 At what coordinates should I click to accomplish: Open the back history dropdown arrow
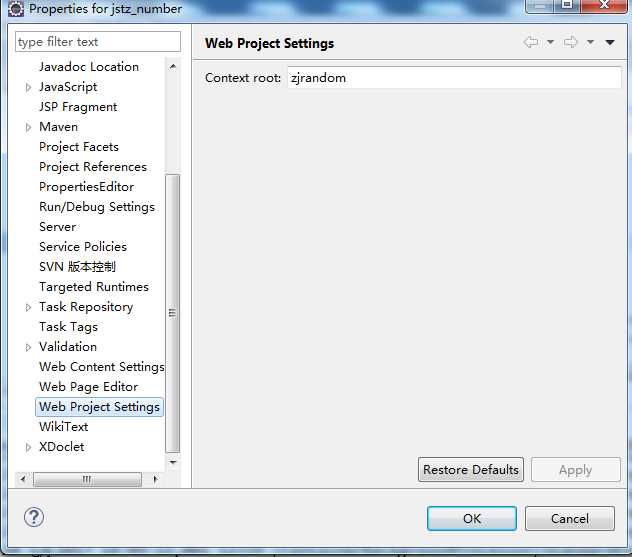tap(550, 42)
